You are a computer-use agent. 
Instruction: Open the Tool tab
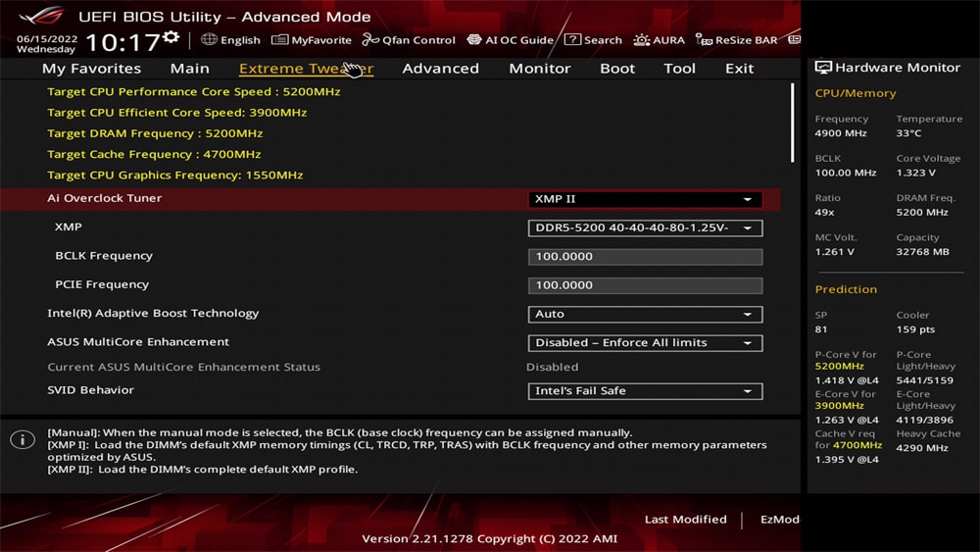click(x=679, y=68)
